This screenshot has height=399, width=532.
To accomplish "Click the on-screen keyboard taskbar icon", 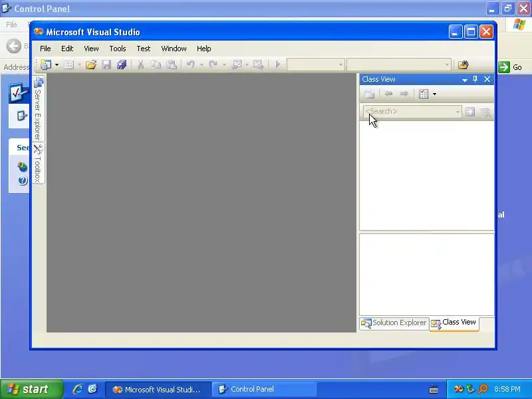I will click(x=434, y=389).
